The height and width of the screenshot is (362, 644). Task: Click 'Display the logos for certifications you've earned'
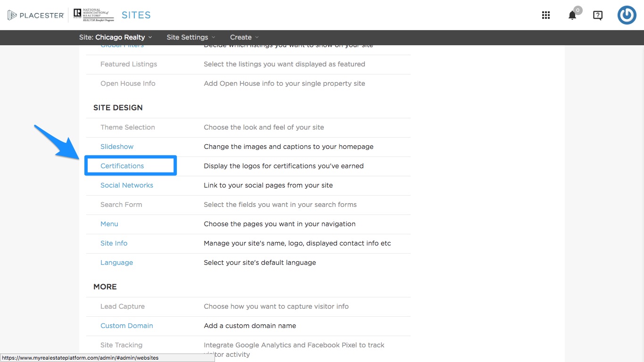click(284, 166)
